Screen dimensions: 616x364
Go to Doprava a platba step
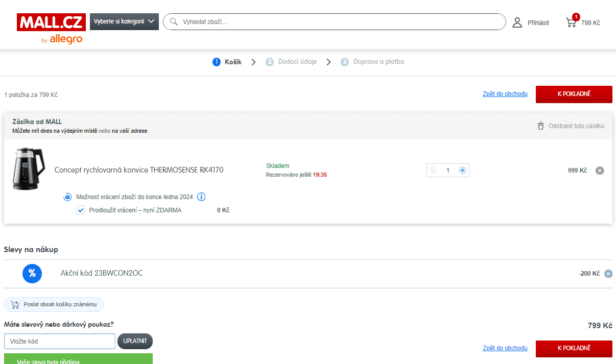click(372, 62)
